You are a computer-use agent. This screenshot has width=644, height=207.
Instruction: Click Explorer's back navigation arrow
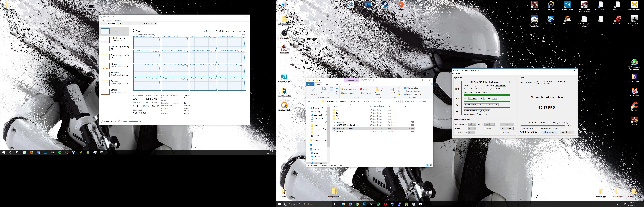point(309,101)
